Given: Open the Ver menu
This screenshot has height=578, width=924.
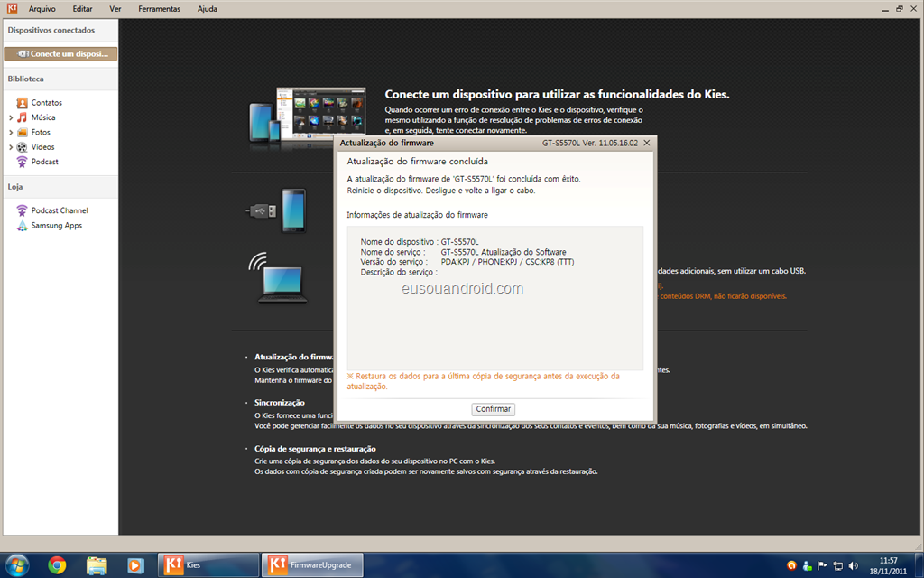Looking at the screenshot, I should pyautogui.click(x=115, y=9).
